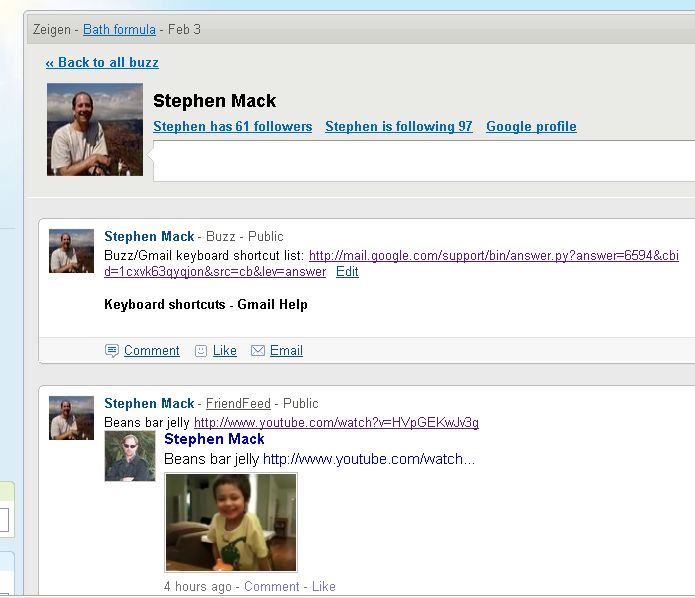The image size is (695, 598).
Task: Go back to all buzz
Action: click(102, 62)
